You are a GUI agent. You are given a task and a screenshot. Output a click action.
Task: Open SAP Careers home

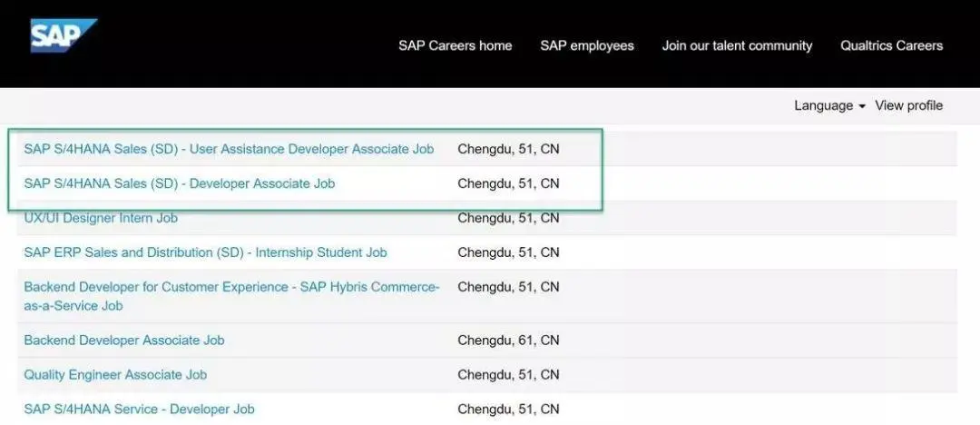click(x=455, y=45)
